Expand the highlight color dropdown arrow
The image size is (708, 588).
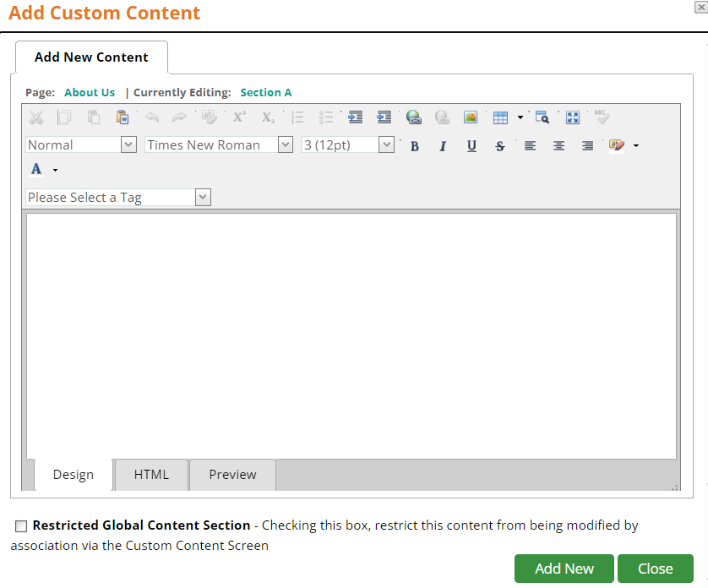pos(636,146)
